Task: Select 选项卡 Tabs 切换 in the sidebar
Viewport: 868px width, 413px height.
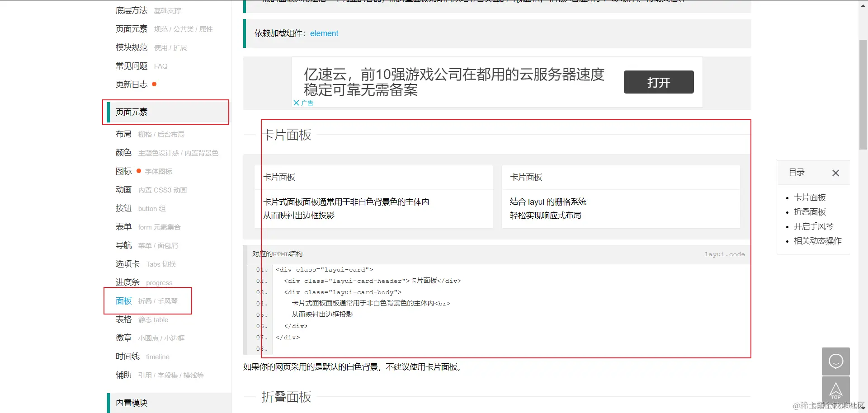Action: pos(127,263)
